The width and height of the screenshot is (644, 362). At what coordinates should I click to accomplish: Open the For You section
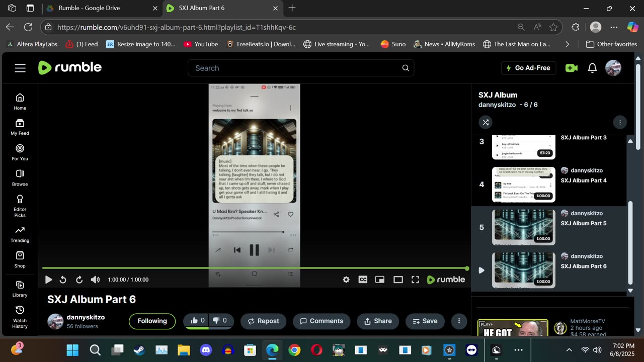point(20,152)
